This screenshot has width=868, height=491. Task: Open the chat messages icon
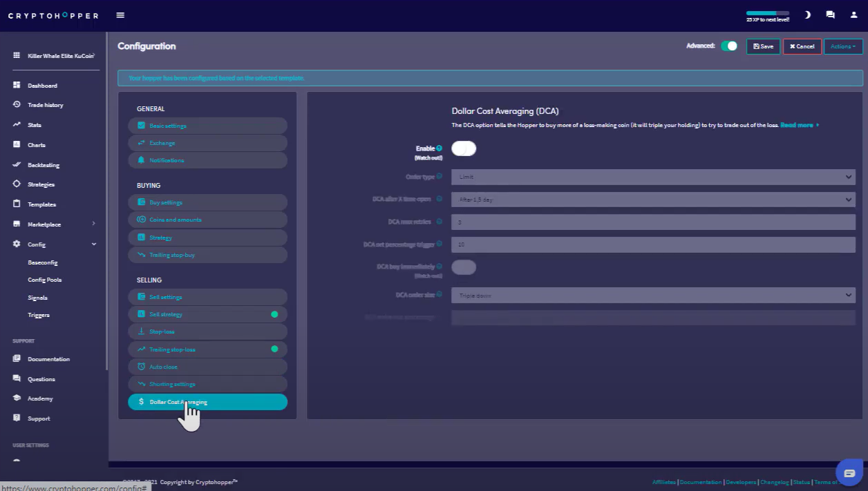coord(830,15)
